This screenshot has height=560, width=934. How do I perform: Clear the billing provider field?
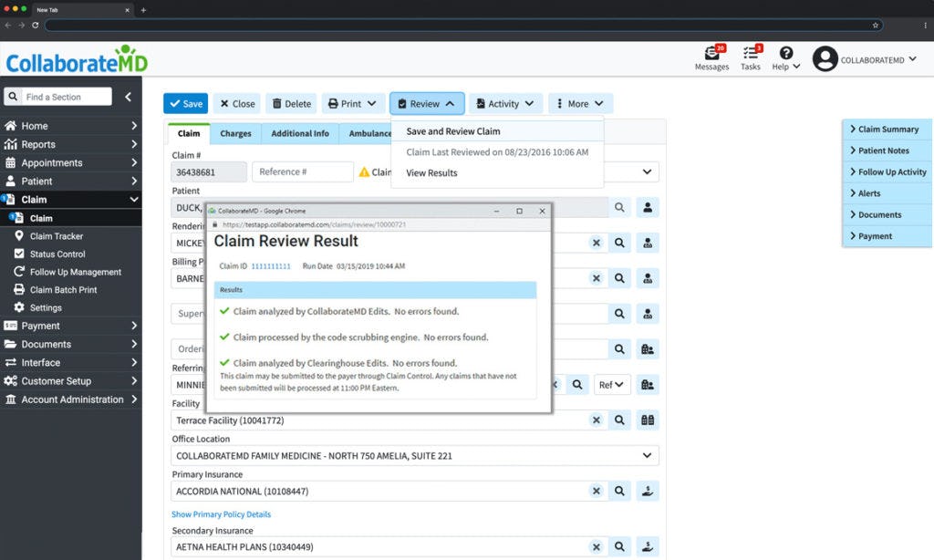point(596,278)
